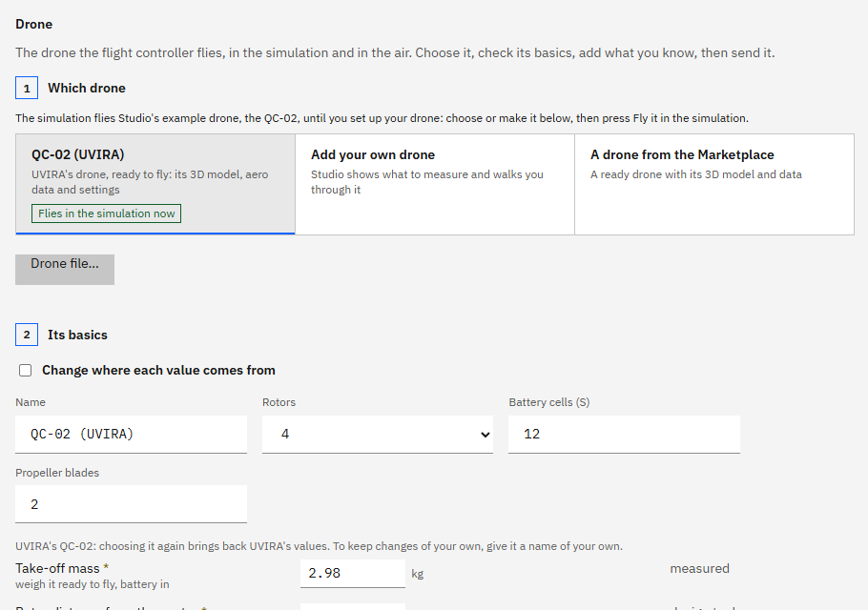
Task: Pick A drone from the Marketplace
Action: [x=714, y=184]
